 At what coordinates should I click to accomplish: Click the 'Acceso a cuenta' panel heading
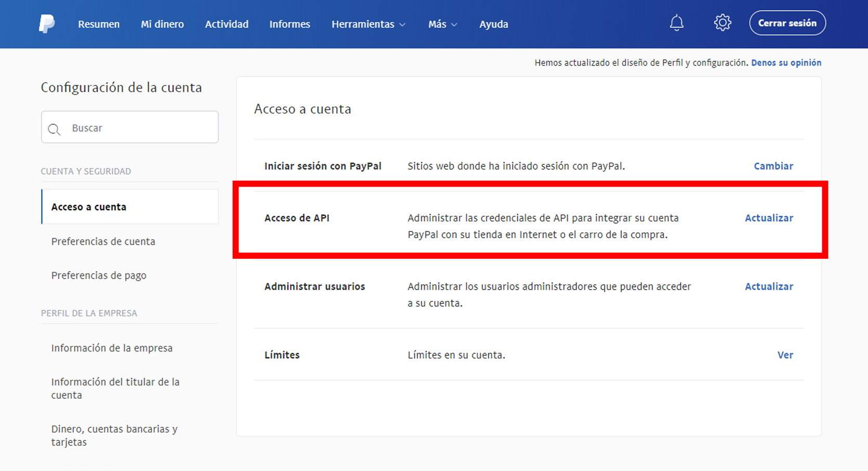302,109
